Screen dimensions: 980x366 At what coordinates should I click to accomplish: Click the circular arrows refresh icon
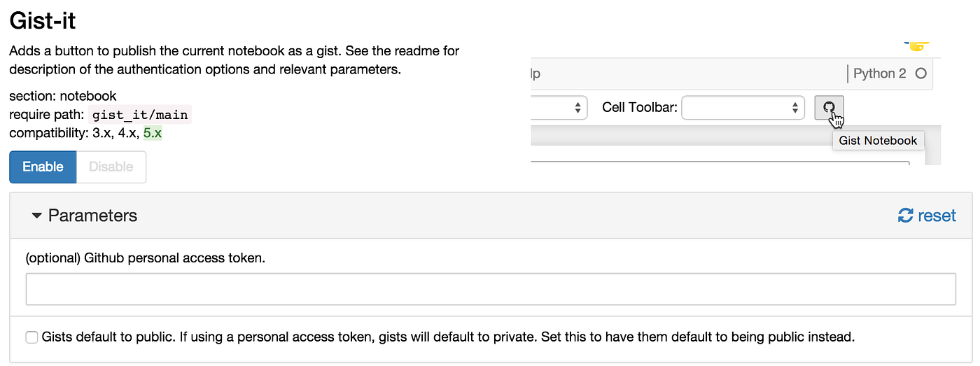pos(906,216)
